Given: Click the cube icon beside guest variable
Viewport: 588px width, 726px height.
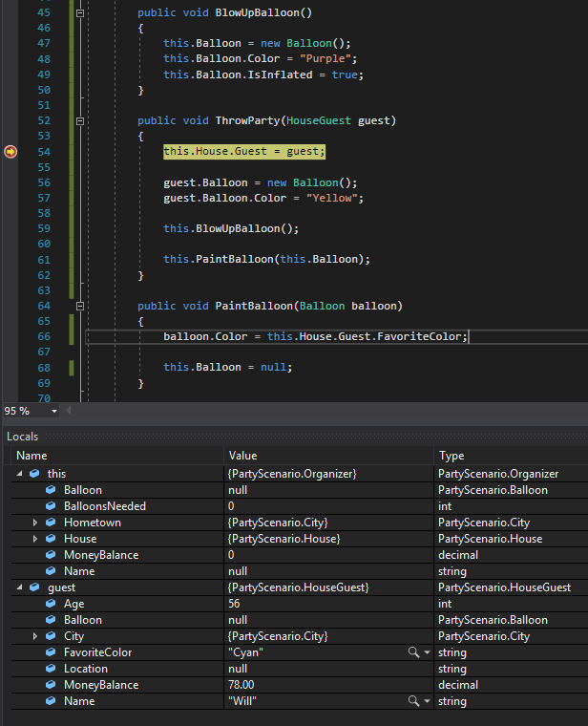Looking at the screenshot, I should 35,587.
